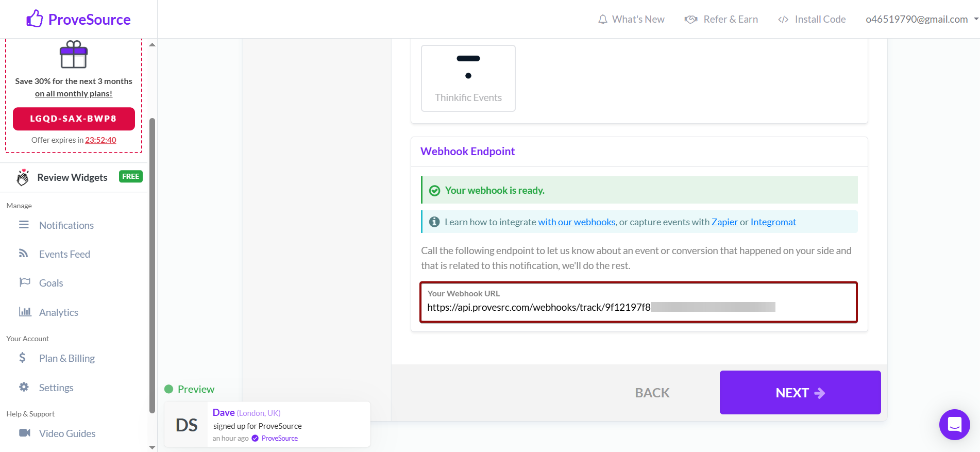
Task: Click the green Preview status dot
Action: 168,389
